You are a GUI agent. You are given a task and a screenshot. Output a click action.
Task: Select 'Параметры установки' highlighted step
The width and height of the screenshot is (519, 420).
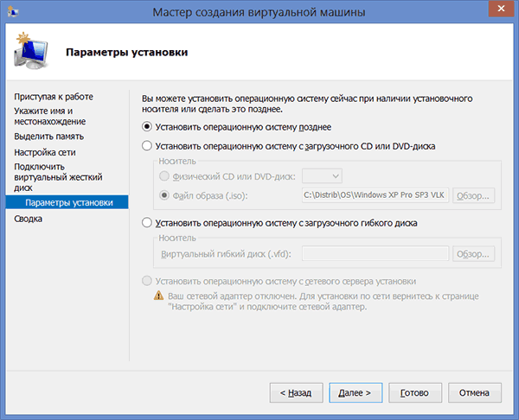coord(67,202)
